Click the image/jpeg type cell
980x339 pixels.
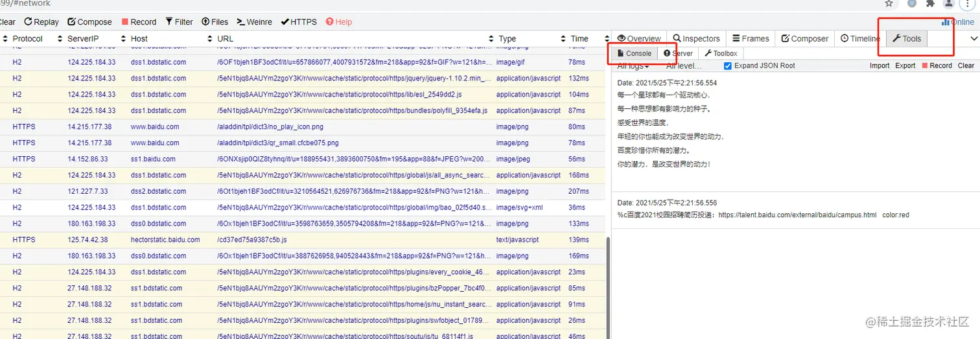[x=514, y=159]
